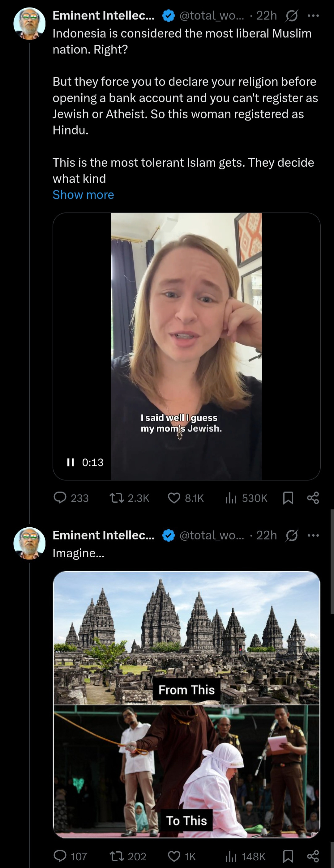Open more options on 'Imagine...' post
Screen dimensions: 334x868
click(314, 535)
